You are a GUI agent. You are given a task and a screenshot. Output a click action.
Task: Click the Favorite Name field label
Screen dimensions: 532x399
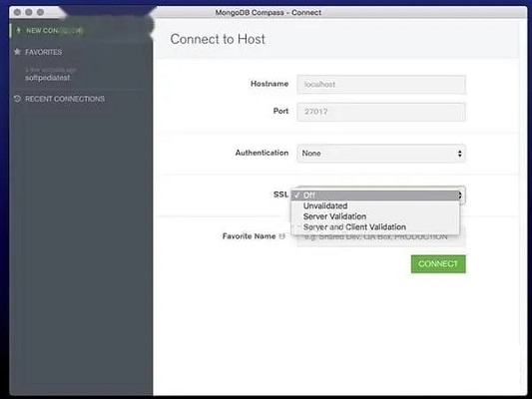250,236
